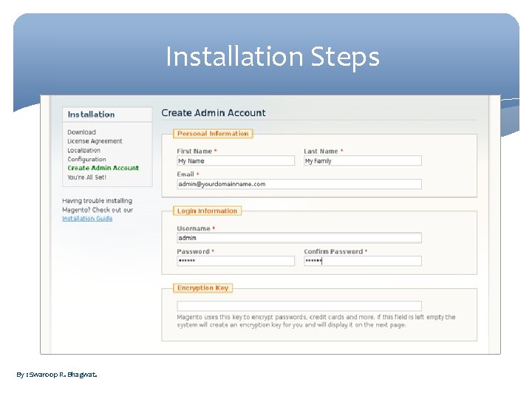The height and width of the screenshot is (399, 532).
Task: Select the License Agreement step
Action: pos(95,141)
